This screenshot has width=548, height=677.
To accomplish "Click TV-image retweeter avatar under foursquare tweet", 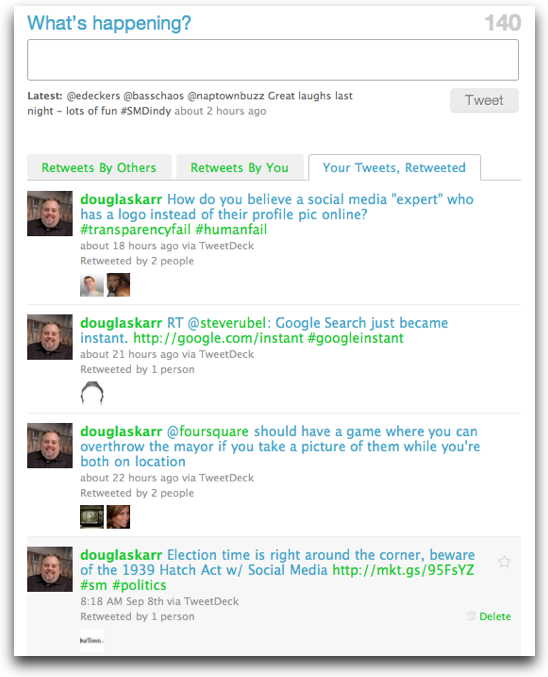I will pos(92,517).
